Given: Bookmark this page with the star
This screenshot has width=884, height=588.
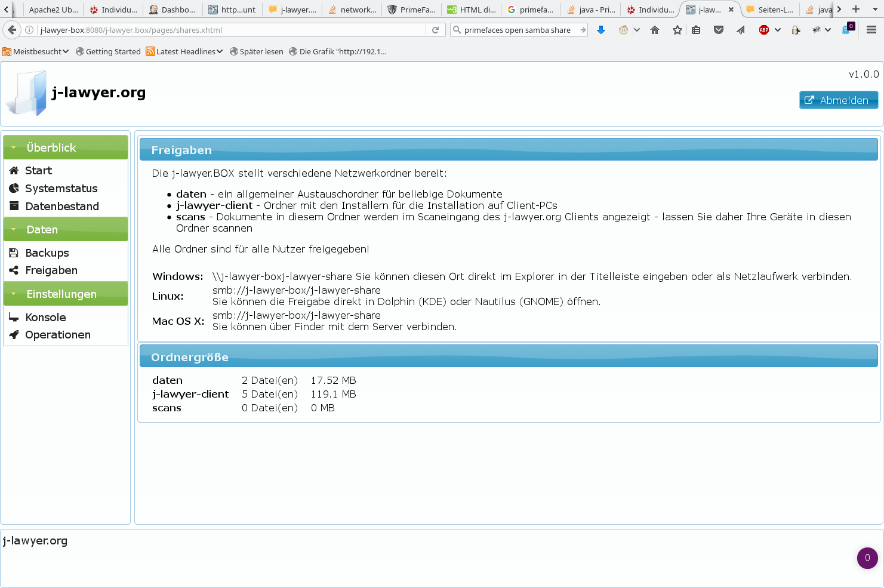Looking at the screenshot, I should (677, 30).
